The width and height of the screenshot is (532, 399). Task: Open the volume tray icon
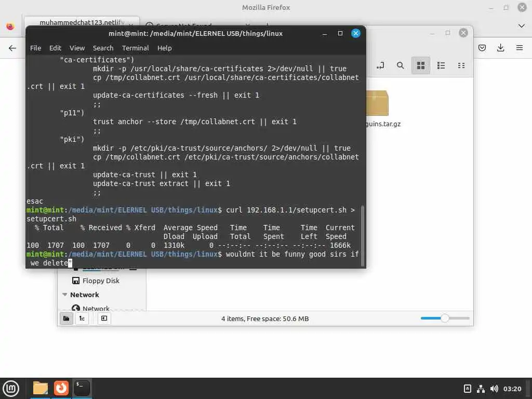[x=494, y=389]
